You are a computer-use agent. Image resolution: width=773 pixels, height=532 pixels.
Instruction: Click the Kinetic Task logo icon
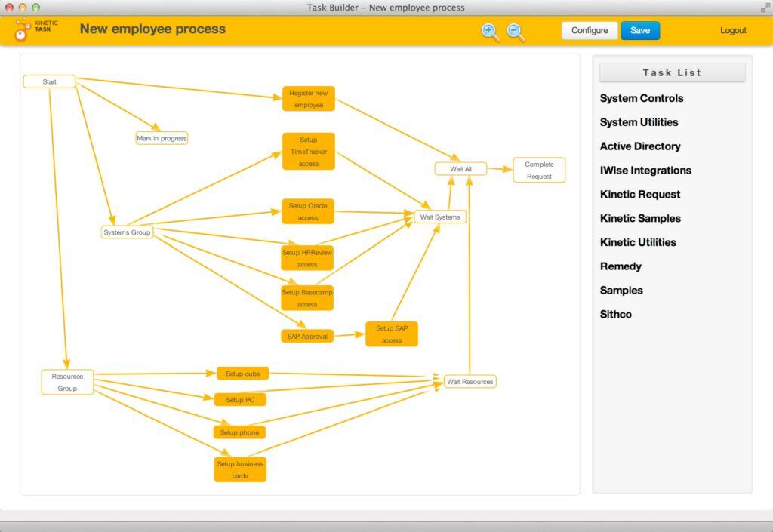coord(23,31)
